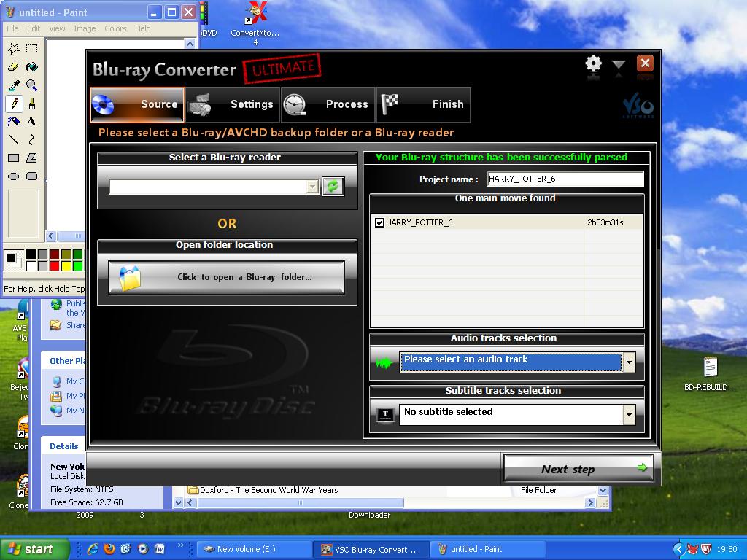Select the Text tool in Paint

coord(31,122)
